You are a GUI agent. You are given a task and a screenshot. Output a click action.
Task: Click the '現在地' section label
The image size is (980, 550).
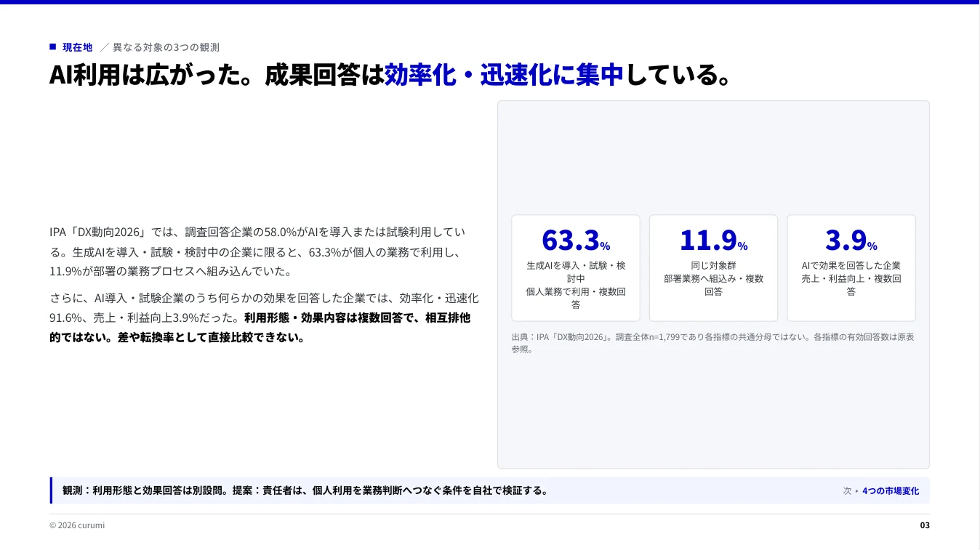click(x=77, y=47)
